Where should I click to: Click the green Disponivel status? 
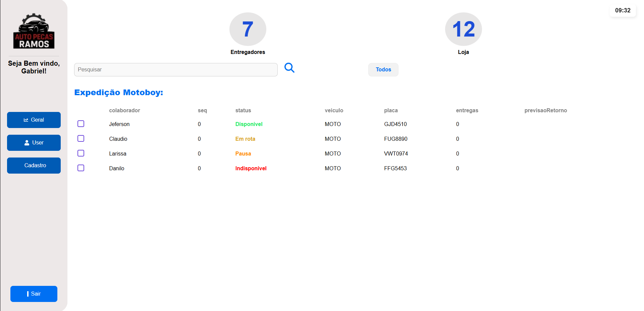[249, 124]
